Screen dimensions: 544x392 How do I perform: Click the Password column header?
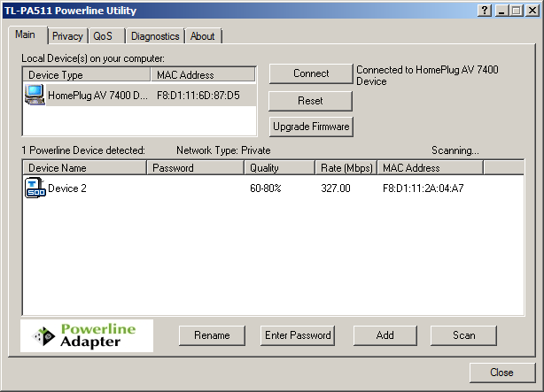(x=196, y=168)
